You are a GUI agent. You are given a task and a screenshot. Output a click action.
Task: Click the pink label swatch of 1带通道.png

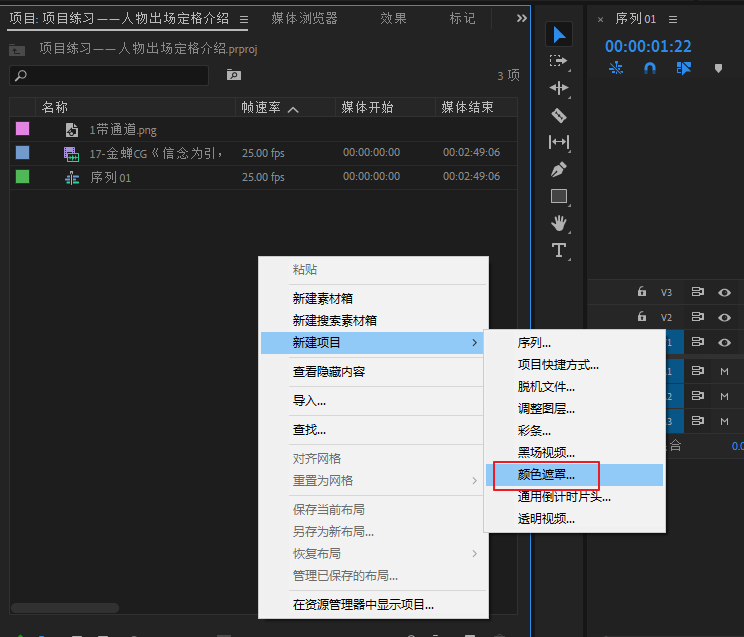pyautogui.click(x=22, y=129)
